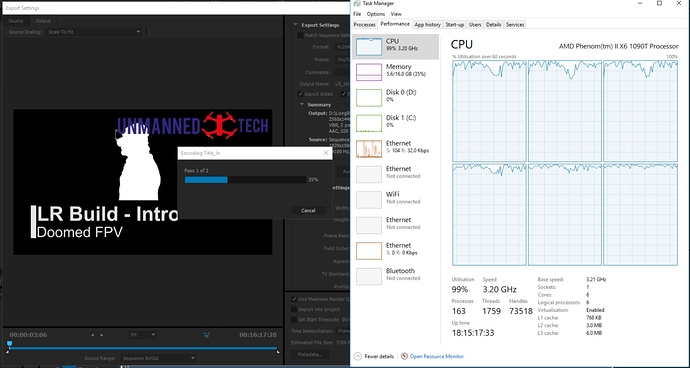Collapse the Summary section triangle
The image size is (690, 368).
pyautogui.click(x=302, y=105)
